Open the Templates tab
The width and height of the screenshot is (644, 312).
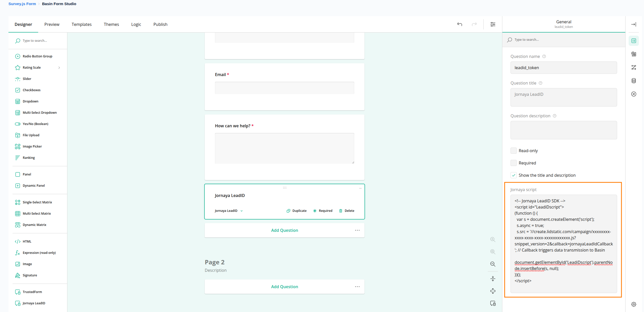[x=81, y=24]
